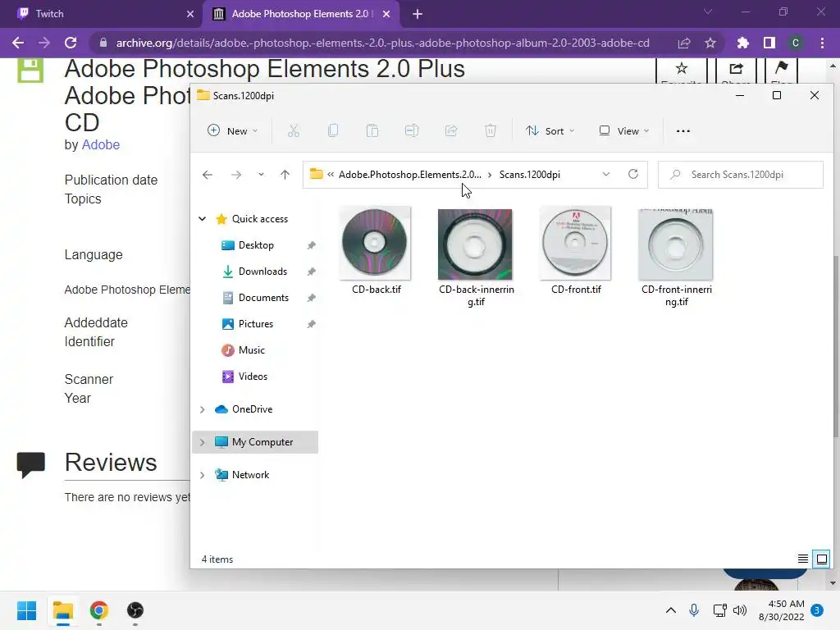Click the microphone icon in system tray
Viewport: 840px width, 630px height.
point(694,610)
